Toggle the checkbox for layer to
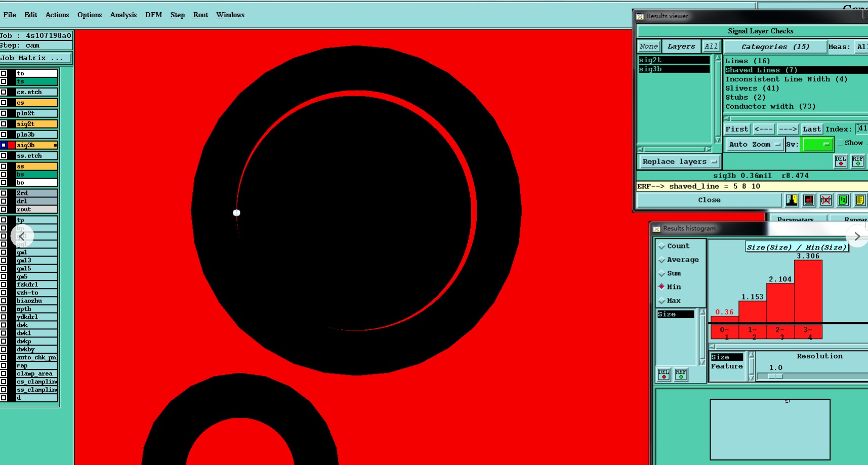This screenshot has height=465, width=868. [x=4, y=73]
